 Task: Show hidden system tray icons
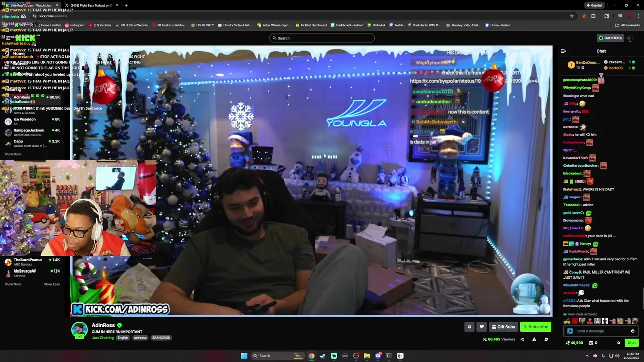[587, 356]
